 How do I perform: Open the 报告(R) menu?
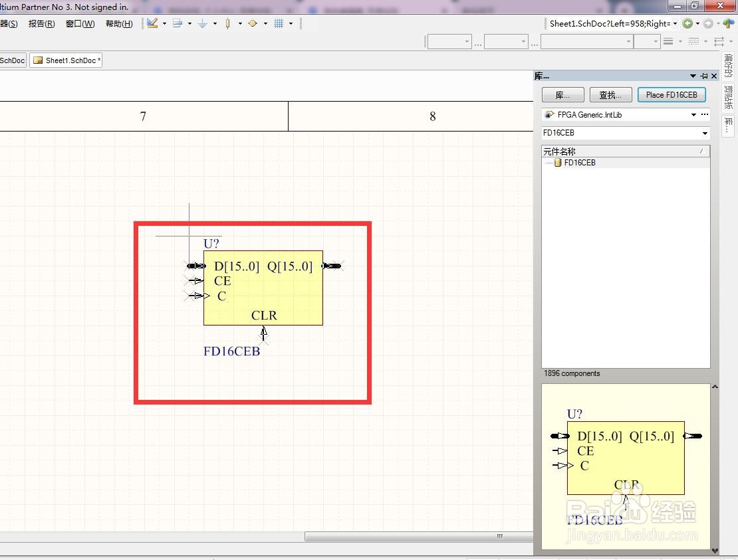41,23
